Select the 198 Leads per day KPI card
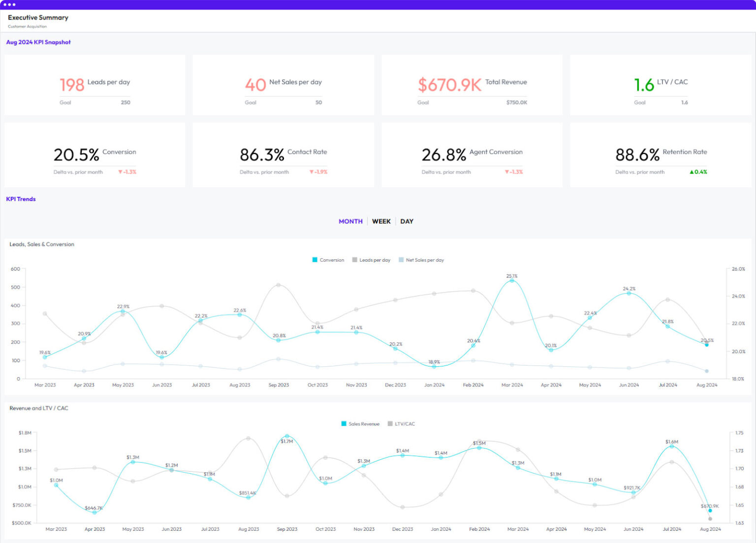 (x=94, y=85)
